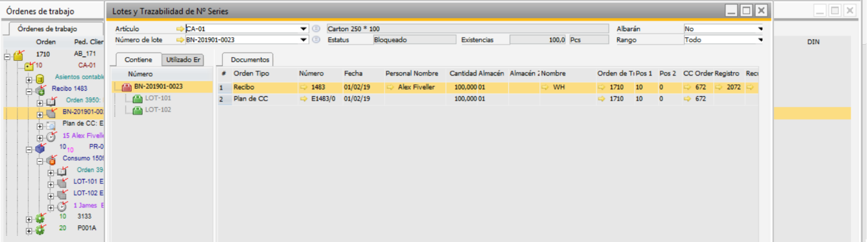The width and height of the screenshot is (868, 242).
Task: Select LOT-102 in Contiene tree
Action: (x=158, y=110)
